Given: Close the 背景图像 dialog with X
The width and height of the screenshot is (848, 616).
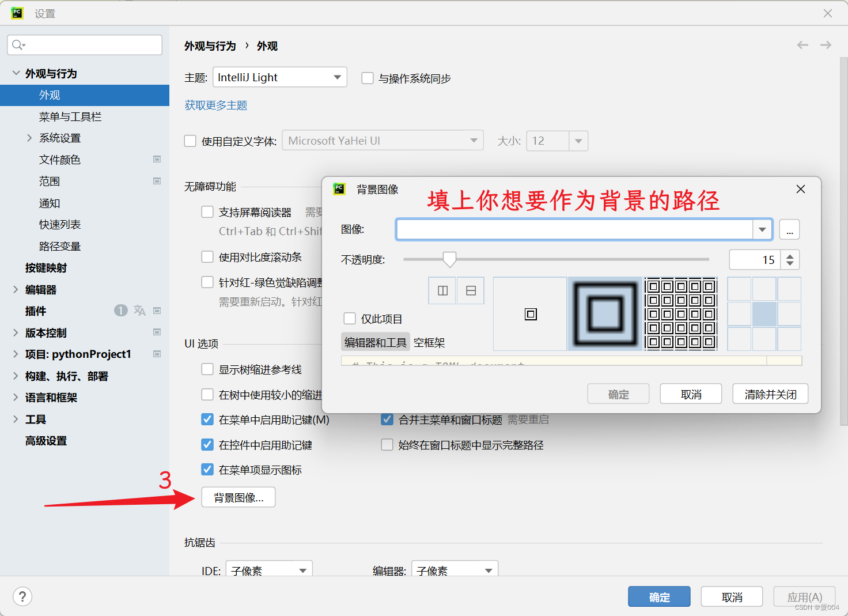Looking at the screenshot, I should (800, 189).
